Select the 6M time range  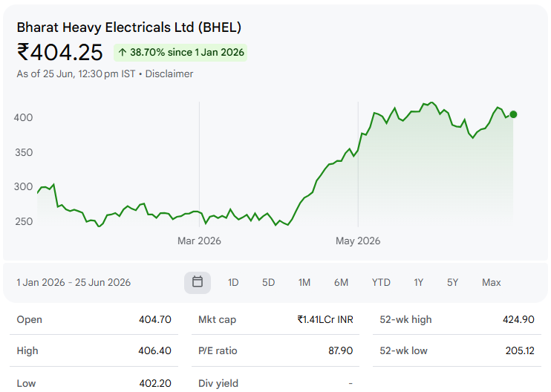[341, 282]
